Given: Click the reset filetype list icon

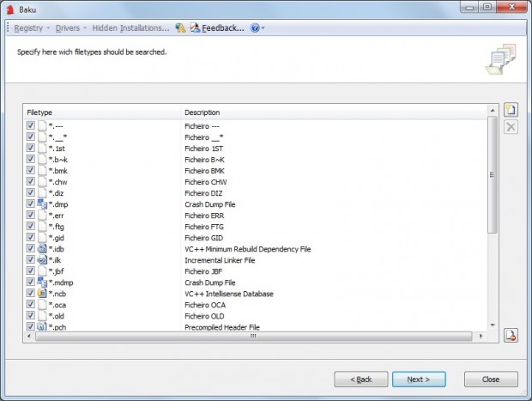Looking at the screenshot, I should tap(511, 336).
